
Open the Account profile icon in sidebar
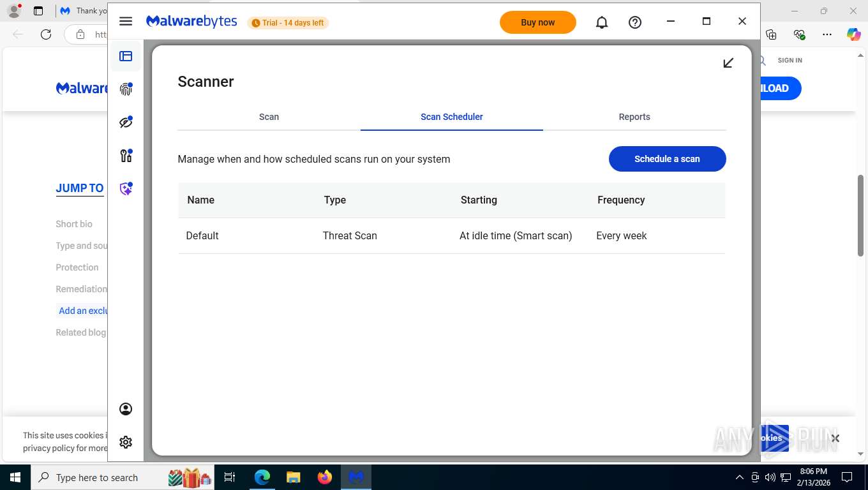(x=126, y=409)
